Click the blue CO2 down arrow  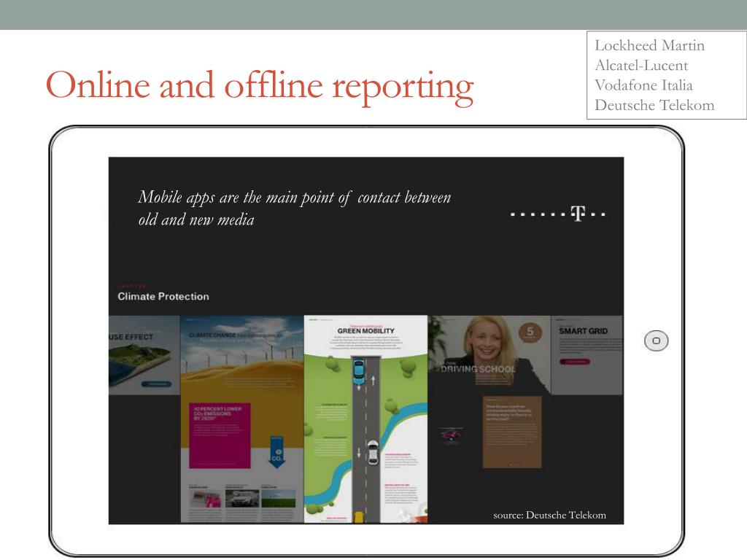(276, 451)
